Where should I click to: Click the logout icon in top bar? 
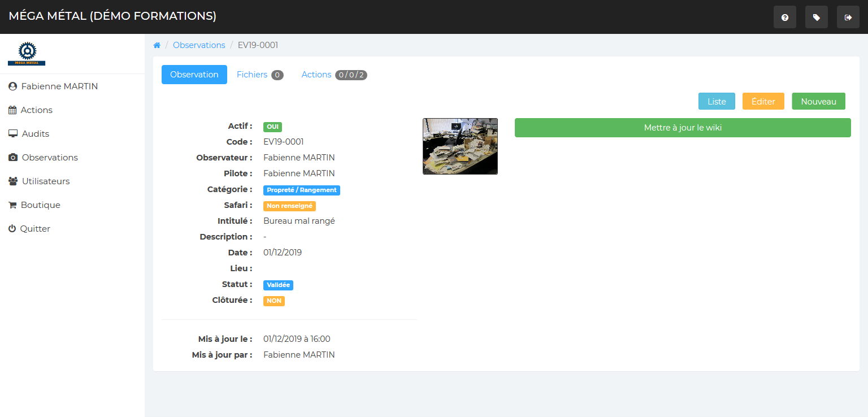848,18
